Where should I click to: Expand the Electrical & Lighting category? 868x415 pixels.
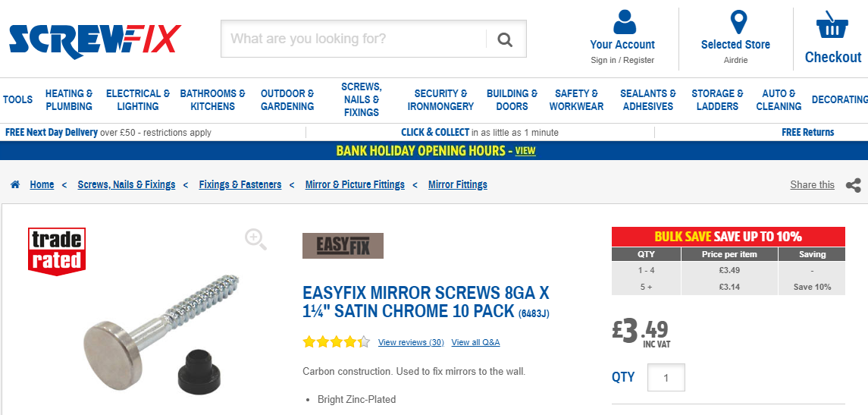click(x=138, y=99)
